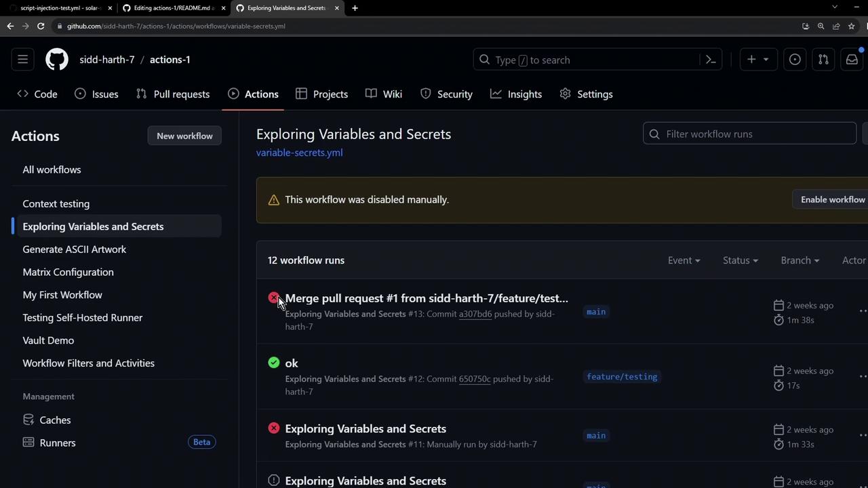Open the Actor filter dropdown
This screenshot has height=488, width=868.
pyautogui.click(x=854, y=260)
